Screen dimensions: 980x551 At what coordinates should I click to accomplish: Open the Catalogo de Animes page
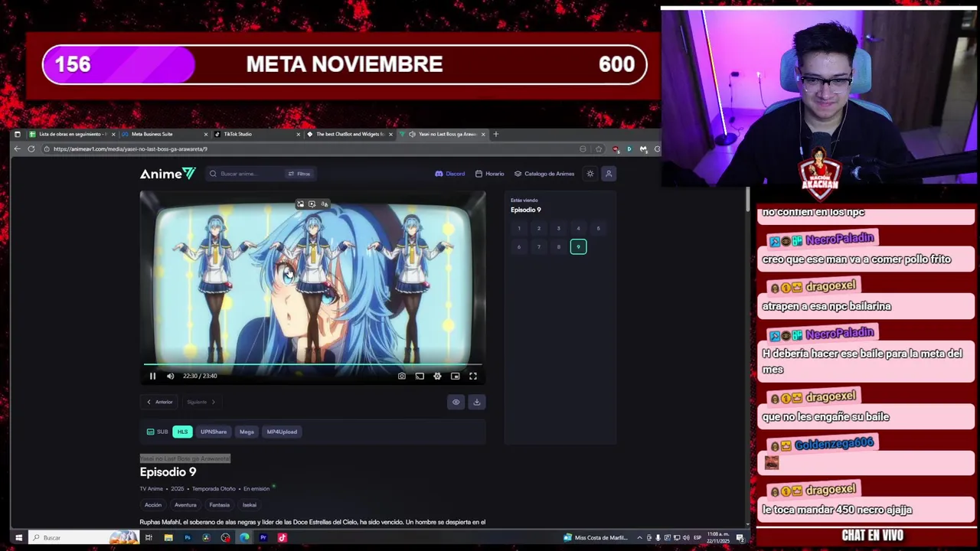click(544, 174)
